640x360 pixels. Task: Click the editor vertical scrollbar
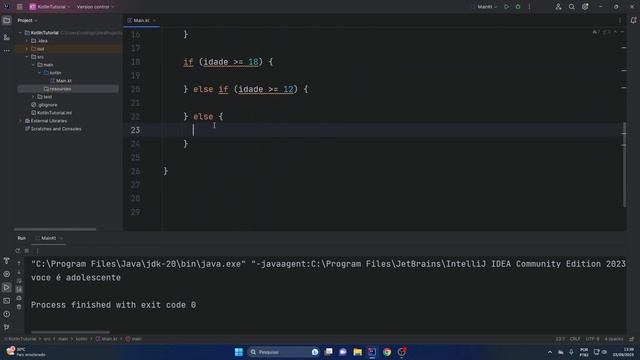coord(624,164)
